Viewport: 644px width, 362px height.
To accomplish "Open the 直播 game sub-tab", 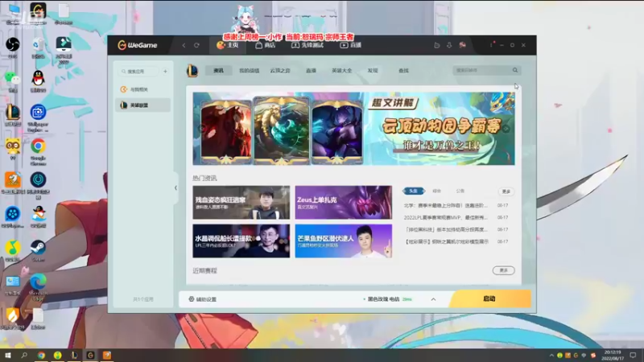I will 311,71.
